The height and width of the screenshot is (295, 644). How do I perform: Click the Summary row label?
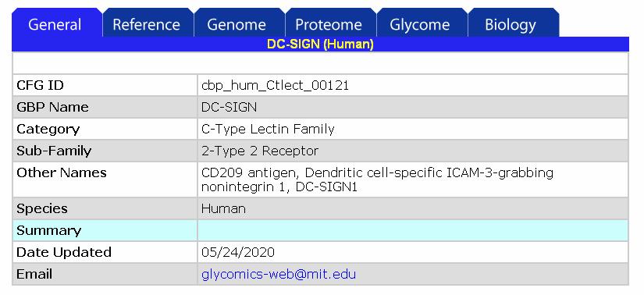(x=49, y=230)
